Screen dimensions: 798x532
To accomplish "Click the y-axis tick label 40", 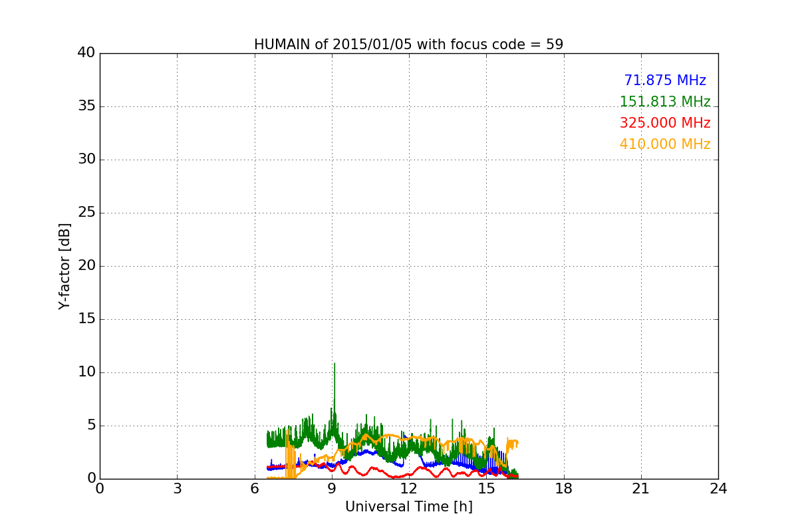I will click(x=86, y=53).
